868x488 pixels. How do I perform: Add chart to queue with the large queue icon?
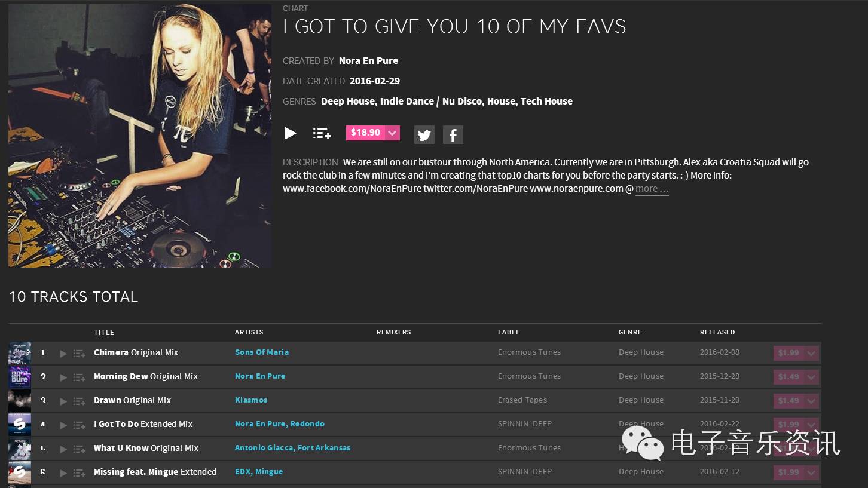[322, 133]
